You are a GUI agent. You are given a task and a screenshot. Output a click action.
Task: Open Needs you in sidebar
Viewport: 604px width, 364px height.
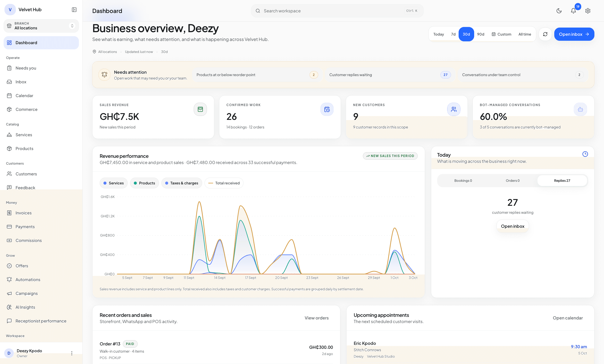point(41,68)
